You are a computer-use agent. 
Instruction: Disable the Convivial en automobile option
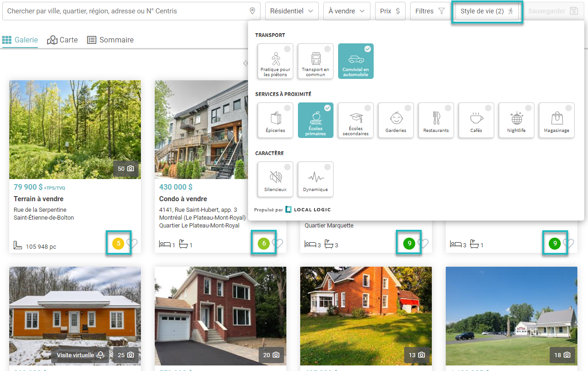point(356,61)
